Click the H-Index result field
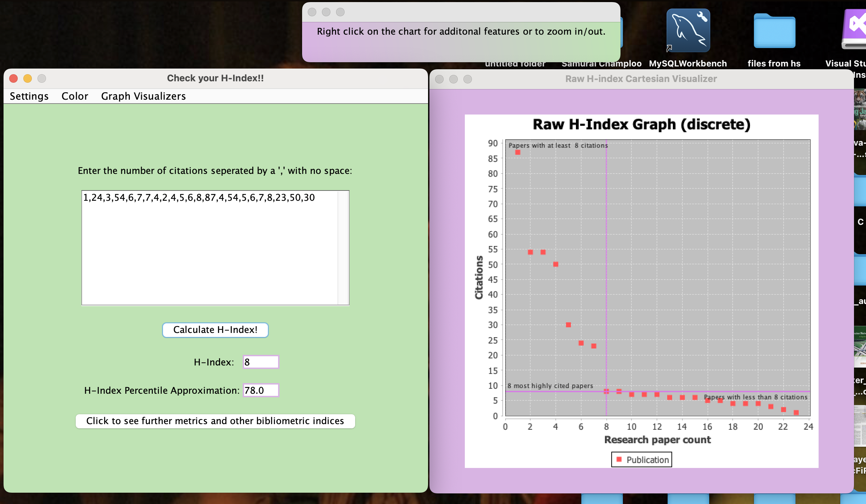The image size is (866, 504). [x=261, y=362]
